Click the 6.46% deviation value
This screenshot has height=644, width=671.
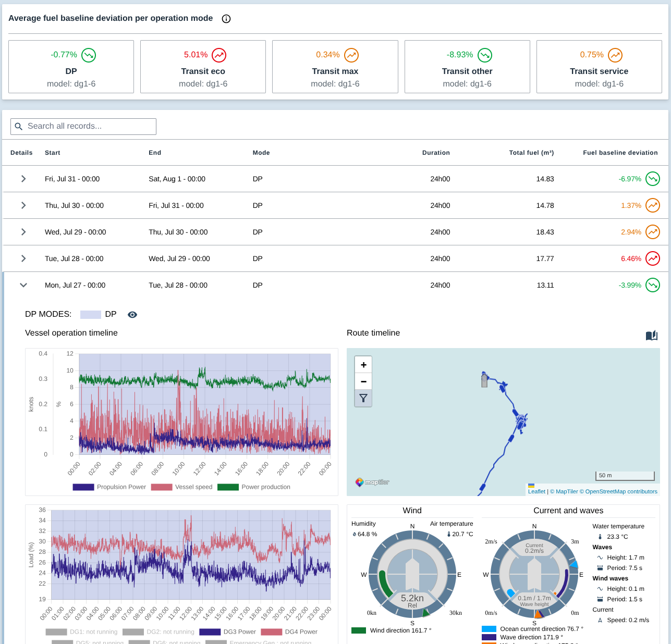631,258
